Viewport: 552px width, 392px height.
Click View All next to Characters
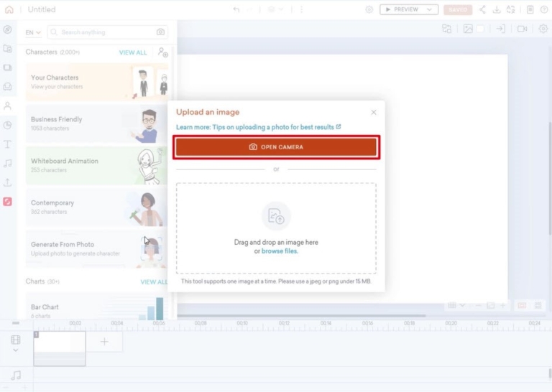tap(133, 52)
